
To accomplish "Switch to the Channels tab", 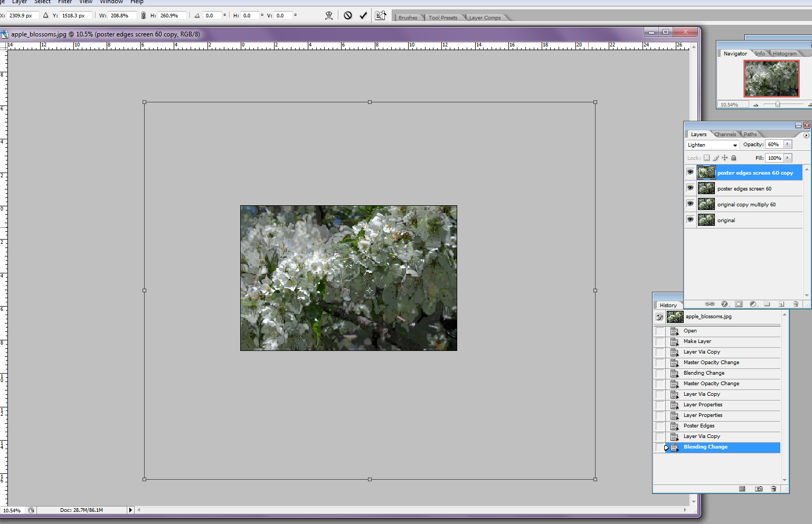I will 725,134.
